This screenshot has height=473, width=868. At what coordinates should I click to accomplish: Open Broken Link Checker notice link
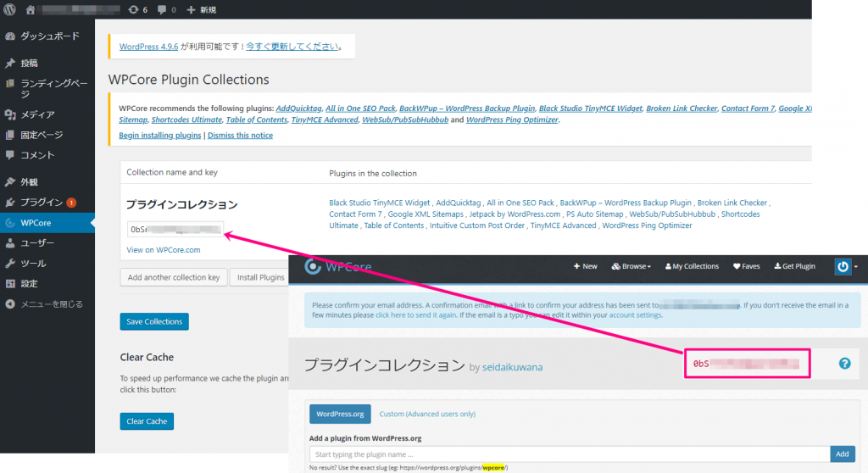[x=682, y=109]
